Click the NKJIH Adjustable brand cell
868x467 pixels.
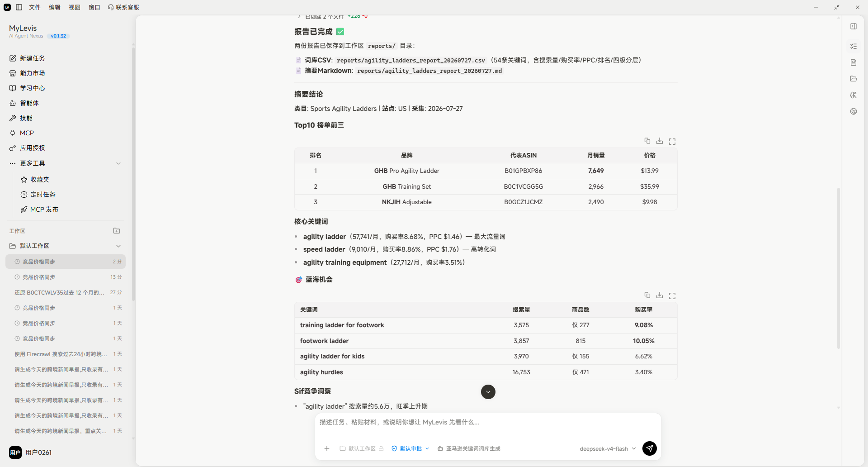407,202
